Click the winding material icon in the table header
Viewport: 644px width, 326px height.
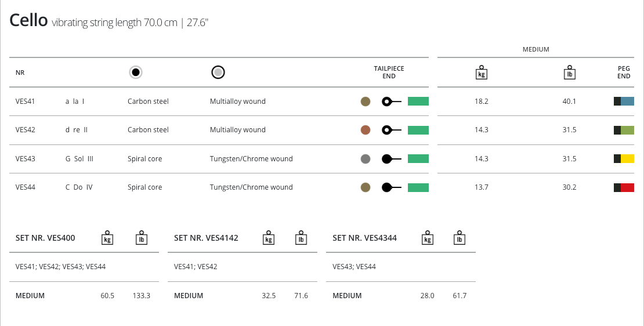[x=218, y=73]
